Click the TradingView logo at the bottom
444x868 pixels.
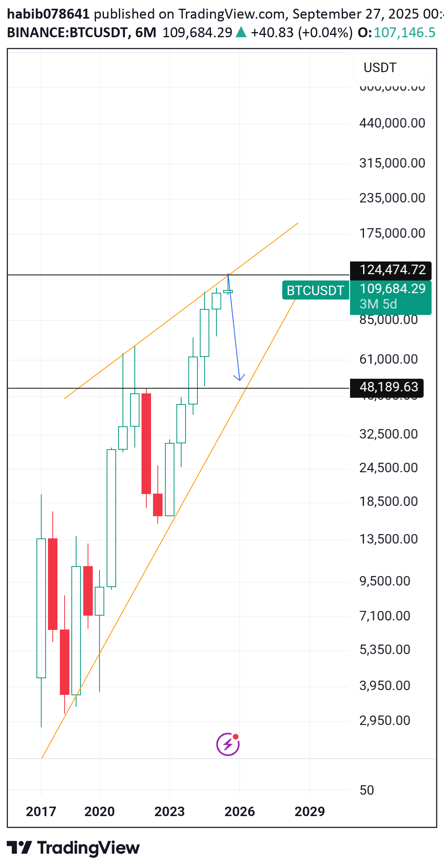coord(73,848)
